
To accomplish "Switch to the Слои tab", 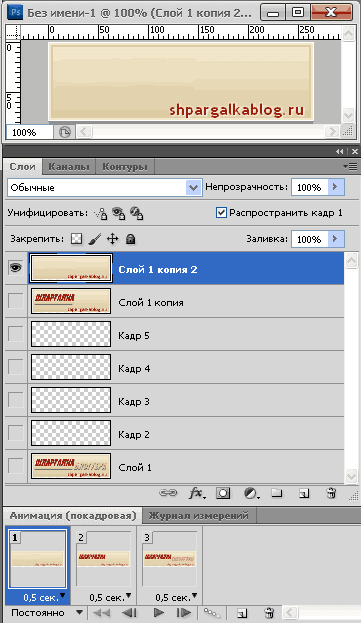I will tap(23, 166).
